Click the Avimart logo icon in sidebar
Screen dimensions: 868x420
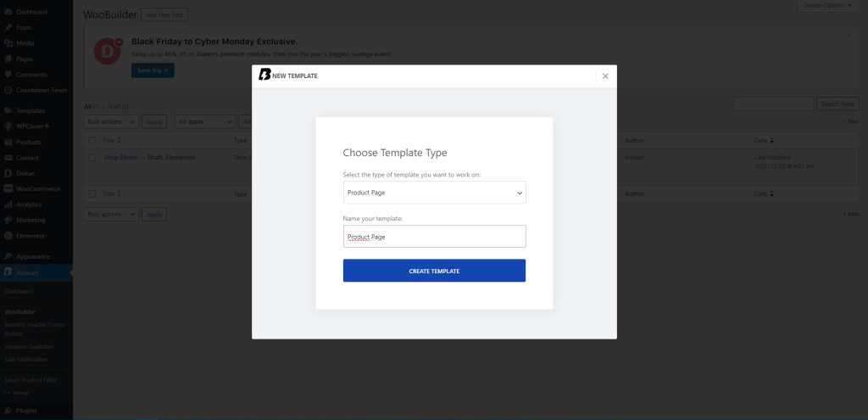tap(8, 272)
